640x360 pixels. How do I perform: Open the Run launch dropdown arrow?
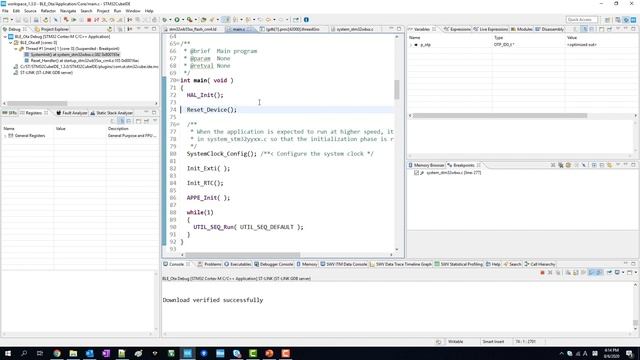pyautogui.click(x=183, y=20)
